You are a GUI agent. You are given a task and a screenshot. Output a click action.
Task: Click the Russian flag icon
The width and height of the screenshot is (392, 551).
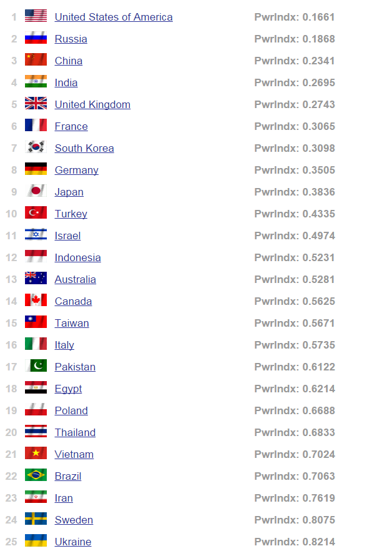coord(36,38)
